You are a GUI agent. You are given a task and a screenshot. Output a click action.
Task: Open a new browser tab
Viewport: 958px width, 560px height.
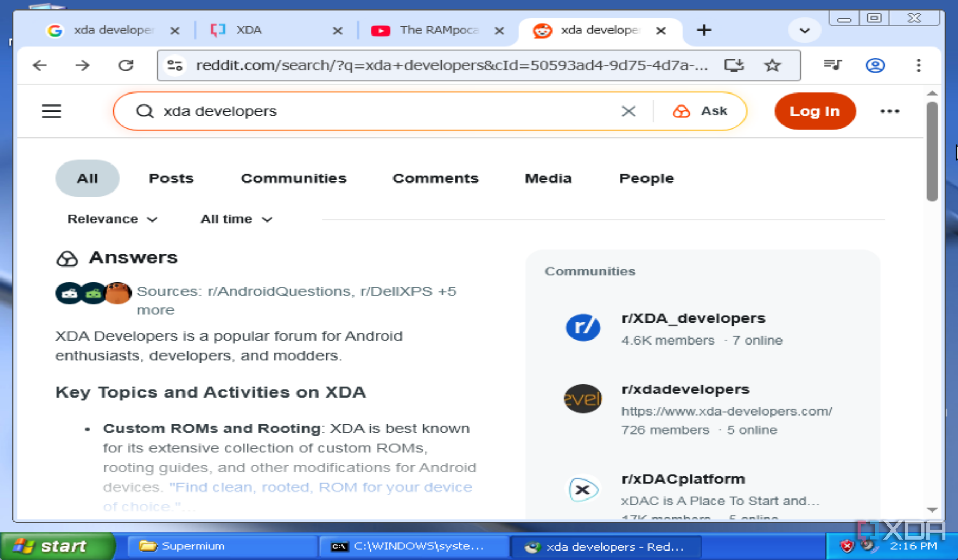pos(704,30)
